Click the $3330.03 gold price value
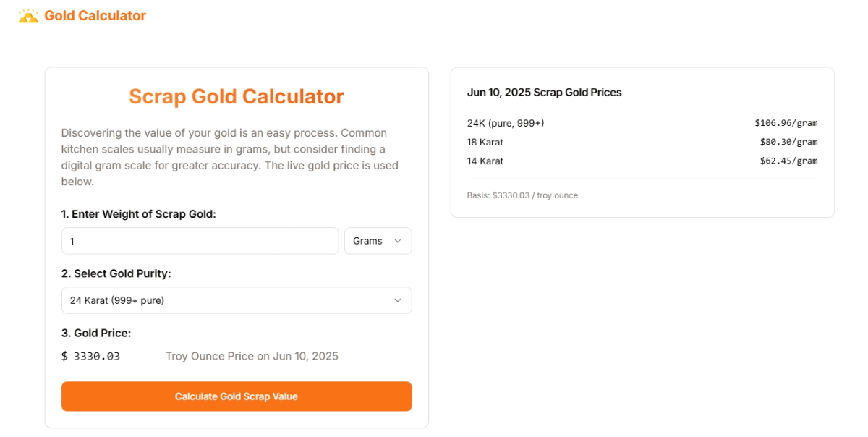Screen dimensions: 868x437 91,356
